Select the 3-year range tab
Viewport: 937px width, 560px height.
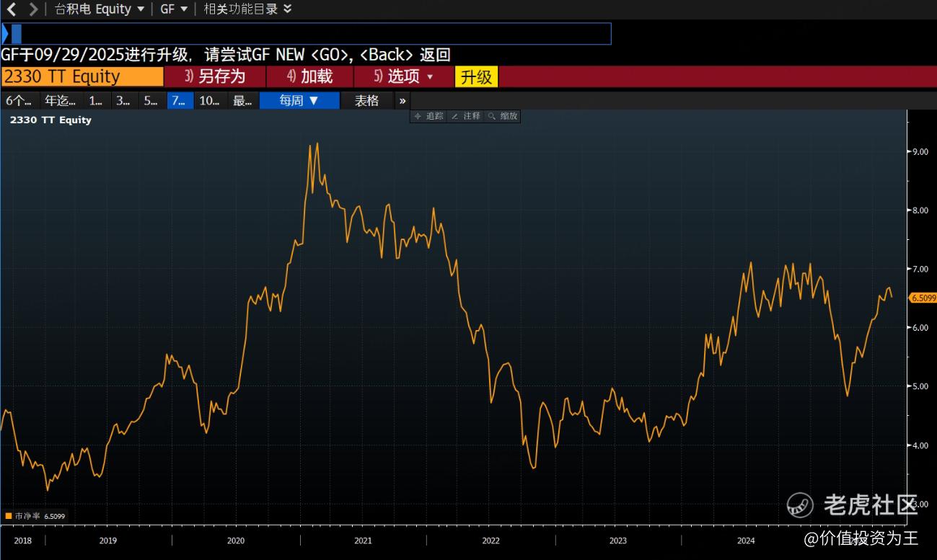tap(123, 101)
